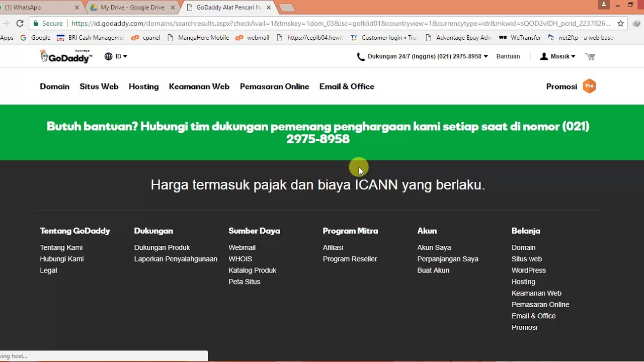Click the Promosi link in header
This screenshot has height=362, width=644.
[561, 86]
